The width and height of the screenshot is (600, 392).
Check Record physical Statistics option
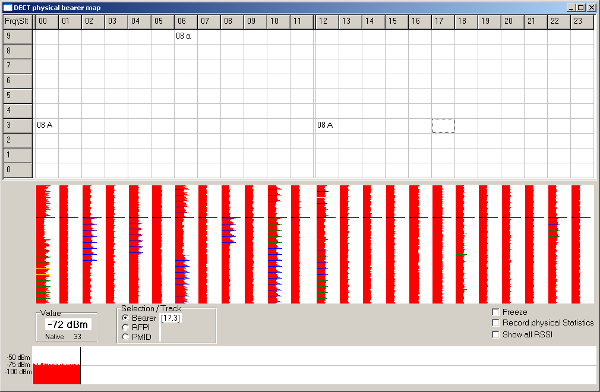click(x=496, y=323)
